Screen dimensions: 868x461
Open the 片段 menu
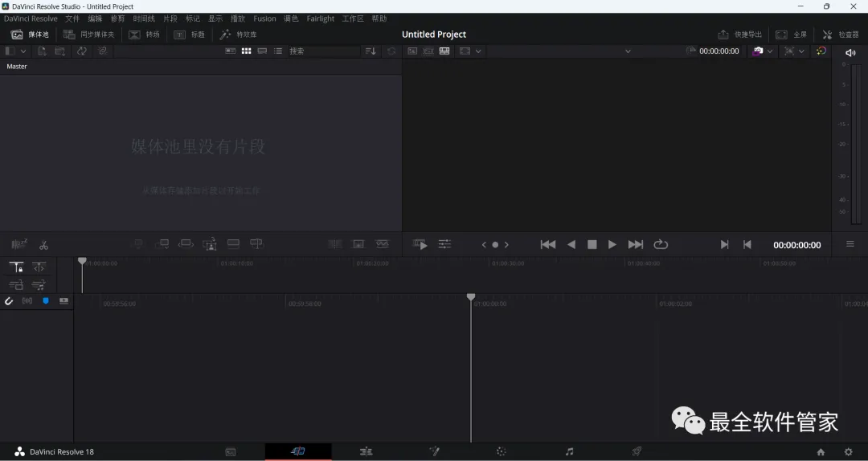click(170, 18)
